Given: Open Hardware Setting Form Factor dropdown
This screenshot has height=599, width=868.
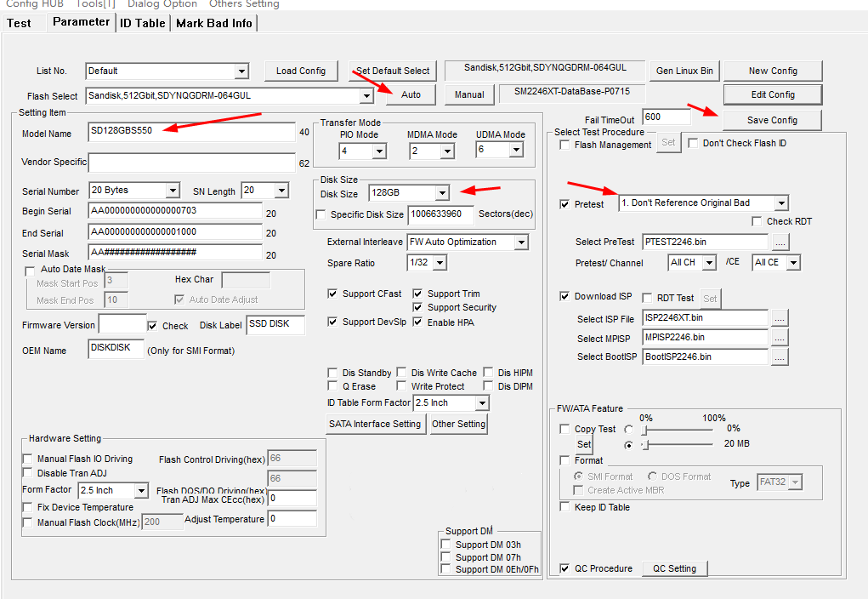Looking at the screenshot, I should pos(141,490).
